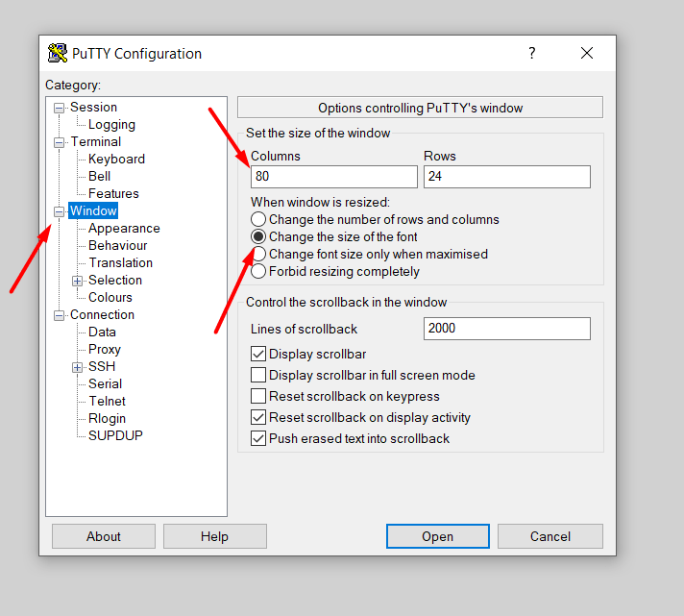Open the Data category
The height and width of the screenshot is (616, 684).
coord(102,332)
